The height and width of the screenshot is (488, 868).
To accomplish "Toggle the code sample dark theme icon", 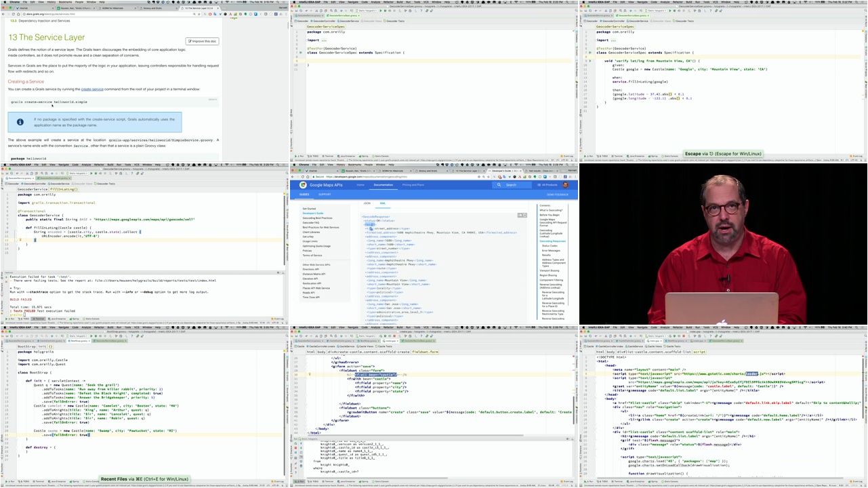I will (520, 215).
